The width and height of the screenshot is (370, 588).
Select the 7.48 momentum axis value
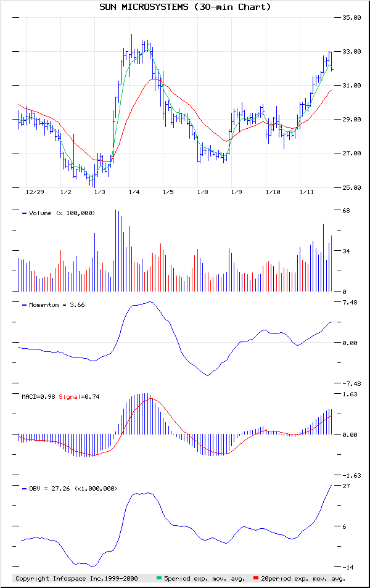click(x=350, y=302)
